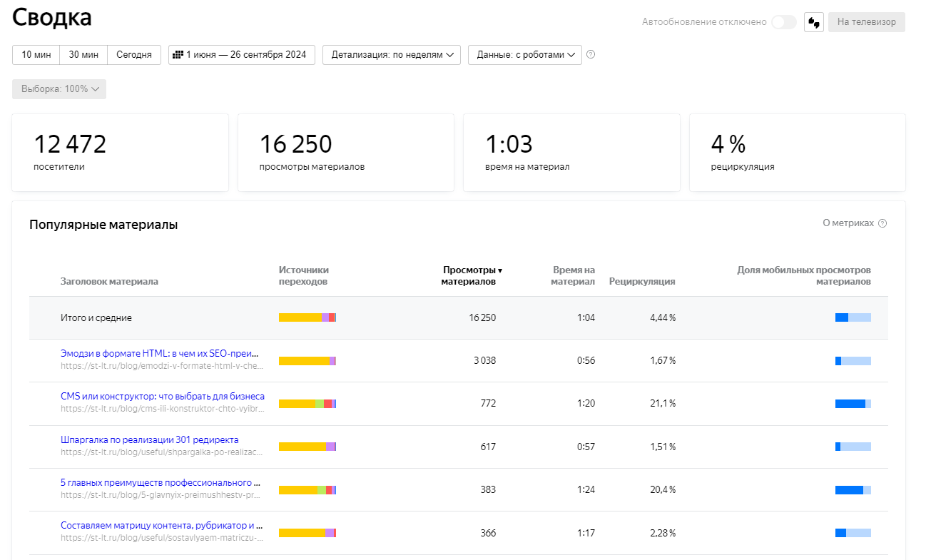This screenshot has width=926, height=560.
Task: Click the dark quote-marks icon button
Action: 814,22
